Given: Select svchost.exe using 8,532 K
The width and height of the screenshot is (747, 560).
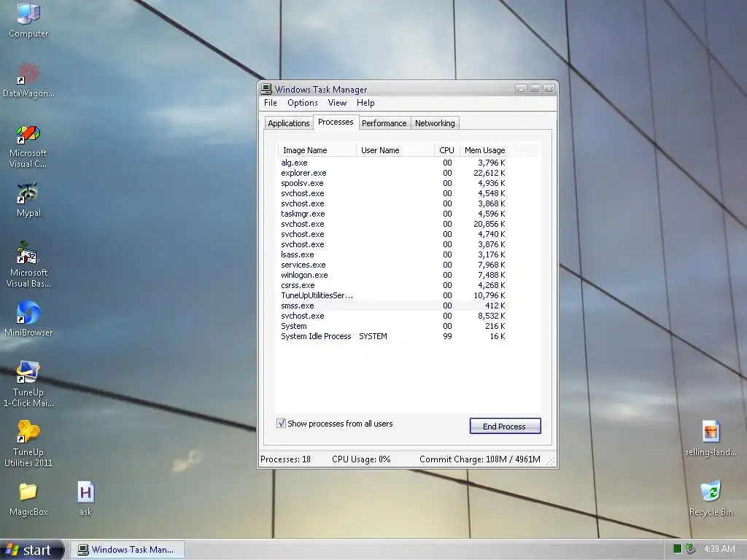Looking at the screenshot, I should (393, 316).
